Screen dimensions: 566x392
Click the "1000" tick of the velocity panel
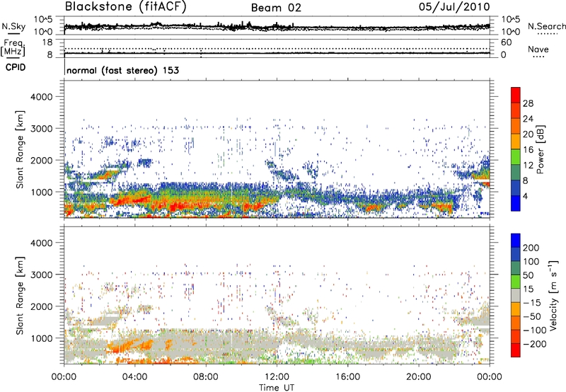[41, 338]
